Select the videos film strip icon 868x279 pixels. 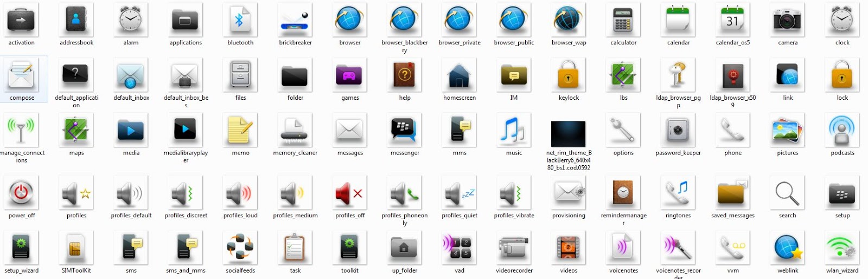coord(569,248)
